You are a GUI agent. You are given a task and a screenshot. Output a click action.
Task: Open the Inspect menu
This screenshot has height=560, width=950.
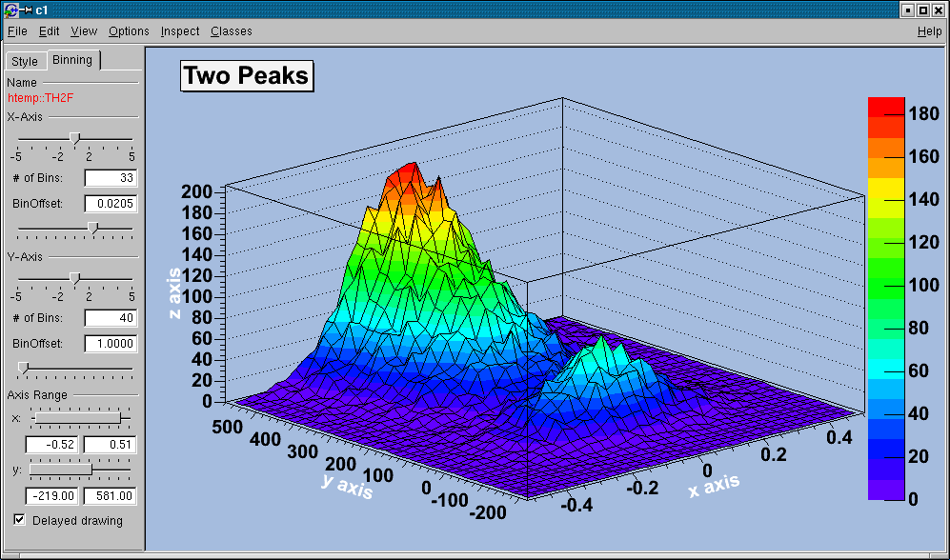180,31
